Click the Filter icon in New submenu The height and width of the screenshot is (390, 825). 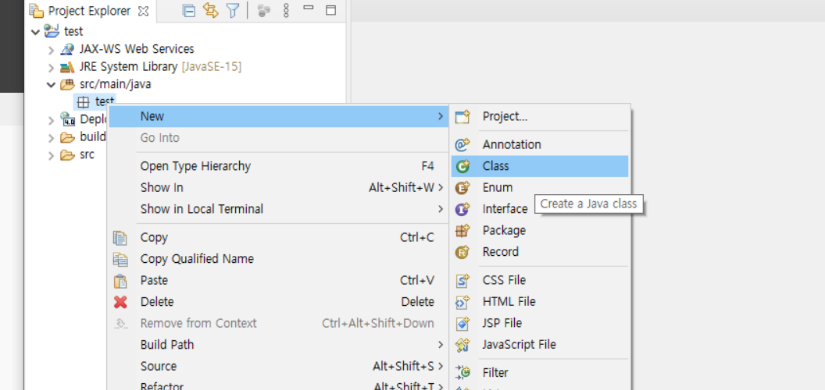tap(462, 373)
